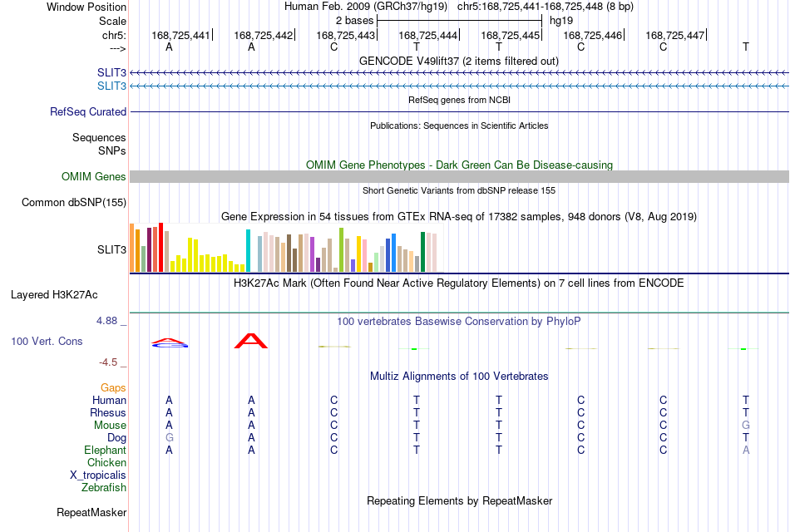Click the red A conservation logo glyph
This screenshot has height=532, width=790.
click(x=251, y=341)
